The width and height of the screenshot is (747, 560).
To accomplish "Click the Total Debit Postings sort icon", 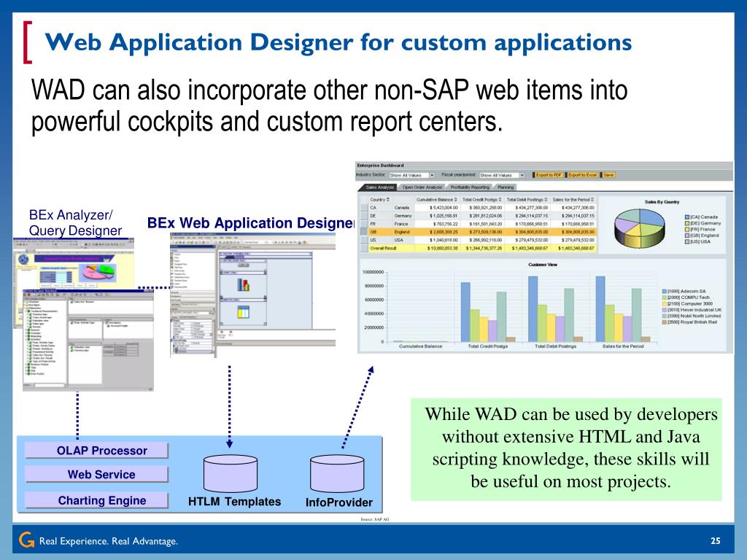I will click(546, 200).
